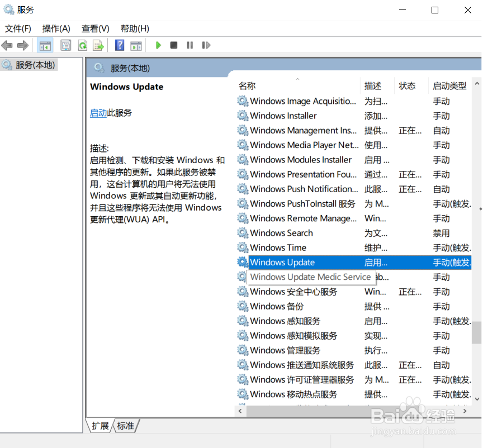Click the gear icon of Windows 备份
The height and width of the screenshot is (448, 483).
tap(243, 306)
